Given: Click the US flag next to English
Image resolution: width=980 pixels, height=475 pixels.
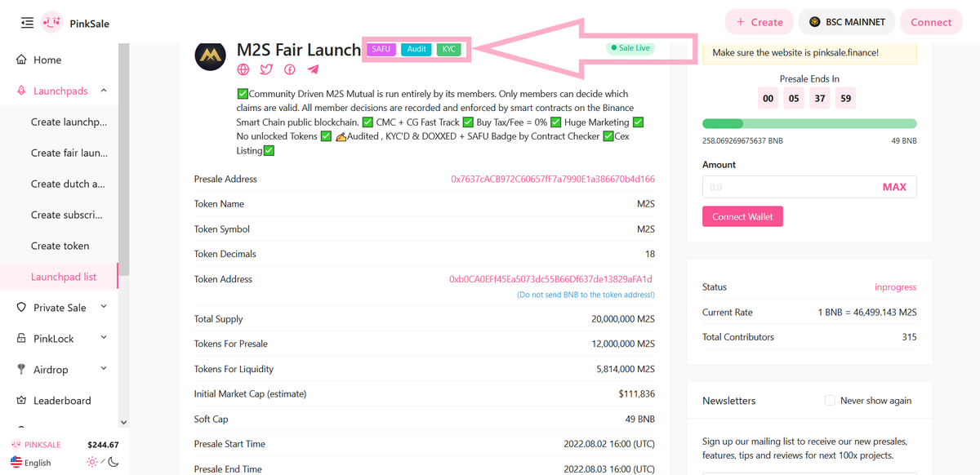Looking at the screenshot, I should pos(16,461).
